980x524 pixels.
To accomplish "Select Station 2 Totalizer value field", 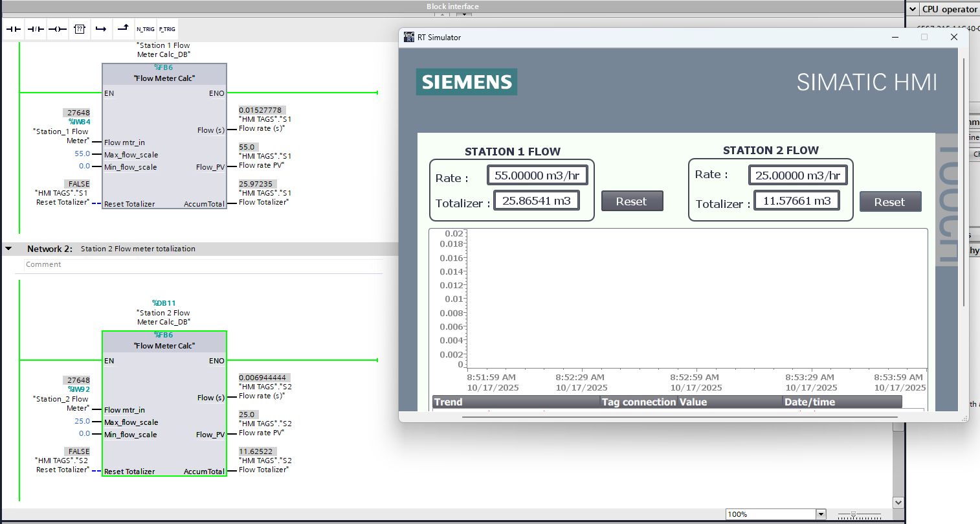I will 797,201.
